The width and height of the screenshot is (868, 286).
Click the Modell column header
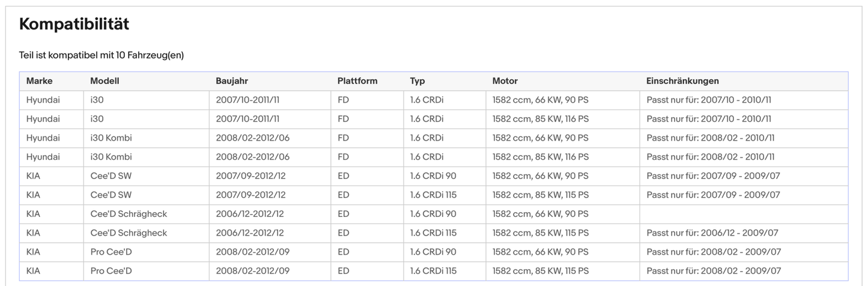tap(105, 81)
